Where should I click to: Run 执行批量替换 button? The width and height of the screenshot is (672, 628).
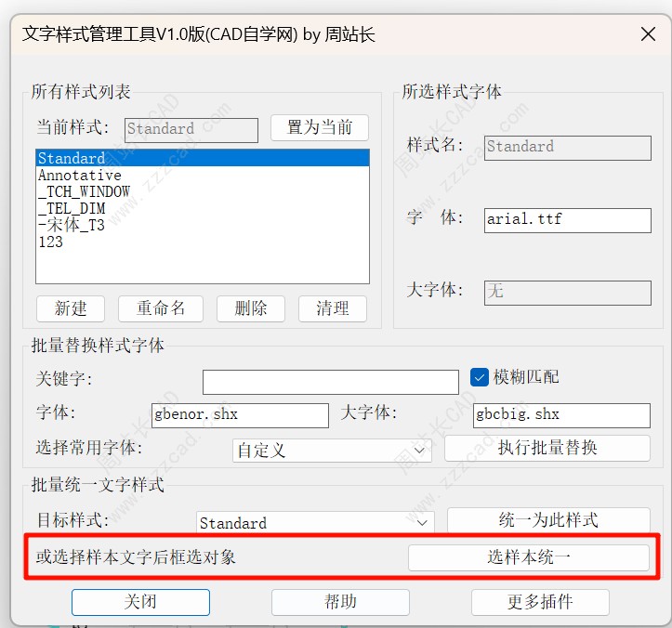point(547,448)
